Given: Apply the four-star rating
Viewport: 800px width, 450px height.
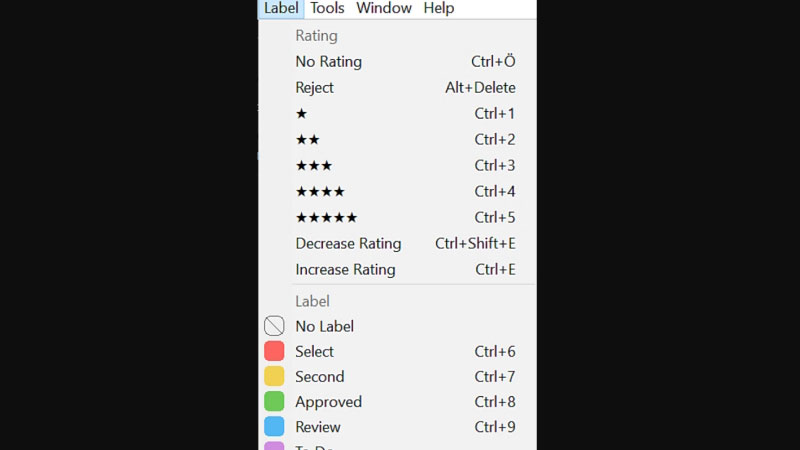Looking at the screenshot, I should (320, 192).
